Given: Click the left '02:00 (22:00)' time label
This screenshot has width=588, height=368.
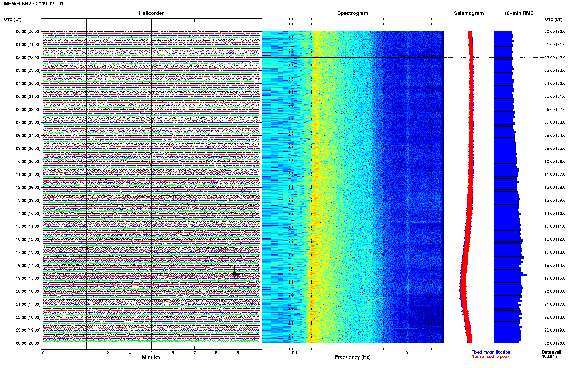Looking at the screenshot, I should point(28,58).
